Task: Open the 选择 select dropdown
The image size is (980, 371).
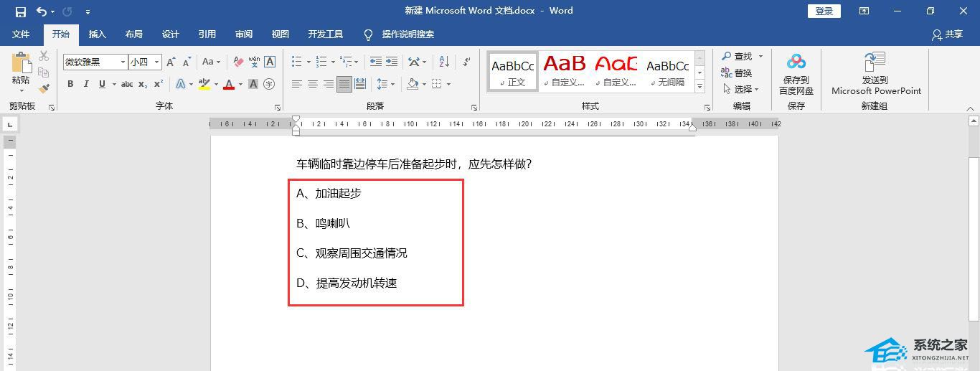Action: point(740,89)
